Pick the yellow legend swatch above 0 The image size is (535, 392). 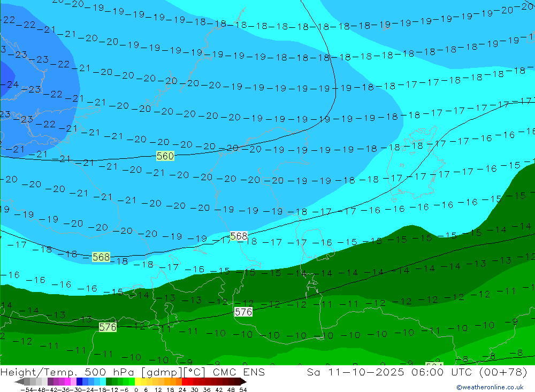137,381
